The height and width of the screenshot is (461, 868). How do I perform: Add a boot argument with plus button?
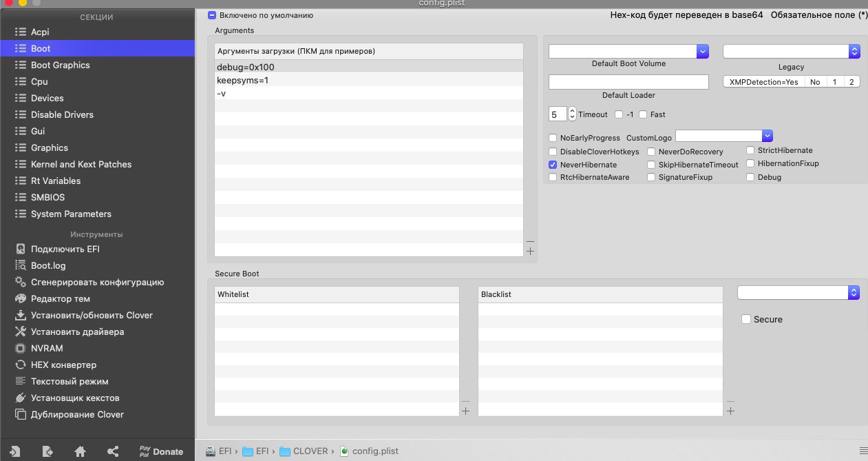530,252
